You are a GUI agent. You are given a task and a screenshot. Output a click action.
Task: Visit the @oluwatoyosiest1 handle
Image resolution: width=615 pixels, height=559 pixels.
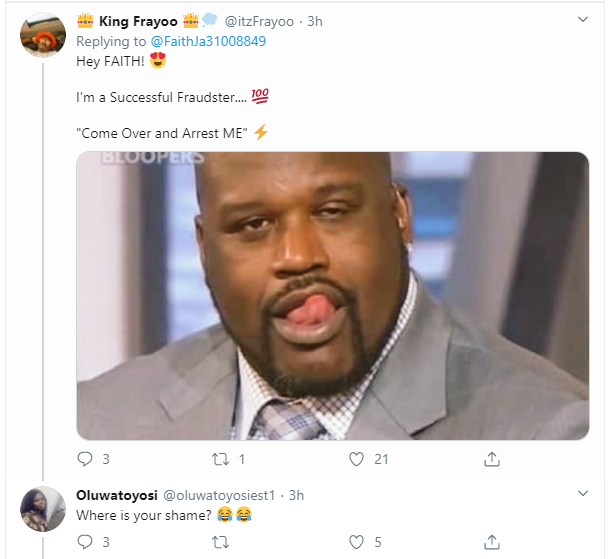point(222,494)
